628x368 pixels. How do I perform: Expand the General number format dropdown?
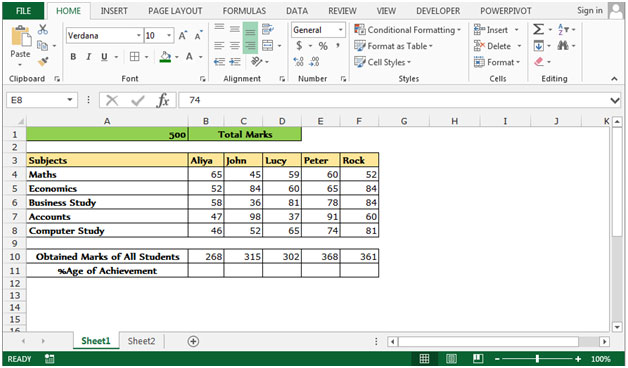coord(340,30)
